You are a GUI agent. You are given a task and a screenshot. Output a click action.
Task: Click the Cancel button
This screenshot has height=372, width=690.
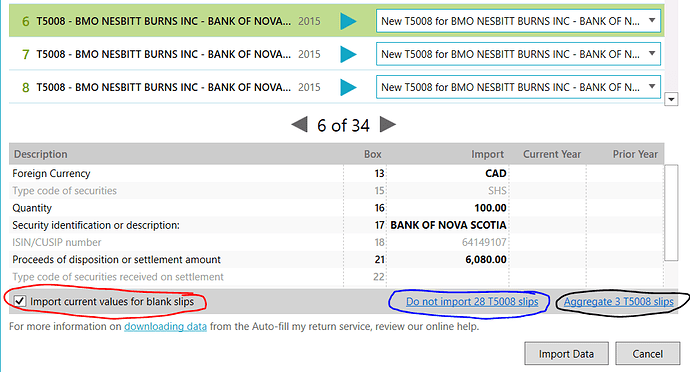tap(647, 354)
